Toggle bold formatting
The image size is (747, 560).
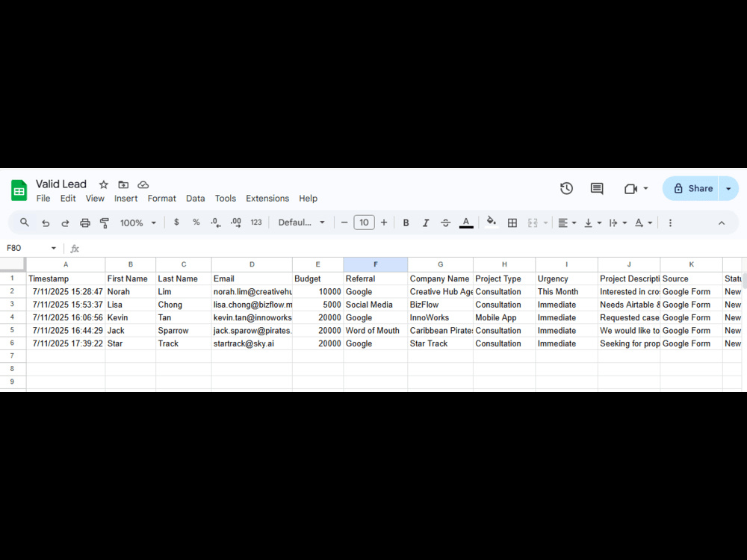coord(406,223)
